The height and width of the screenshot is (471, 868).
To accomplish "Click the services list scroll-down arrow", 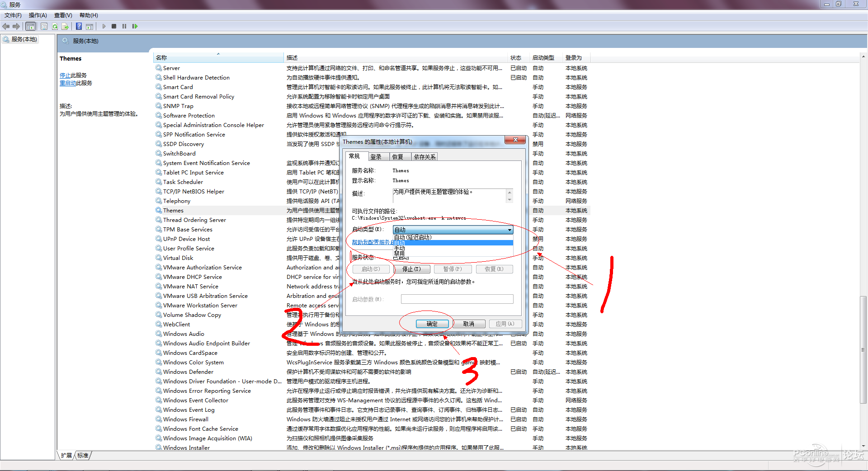I will [863, 446].
